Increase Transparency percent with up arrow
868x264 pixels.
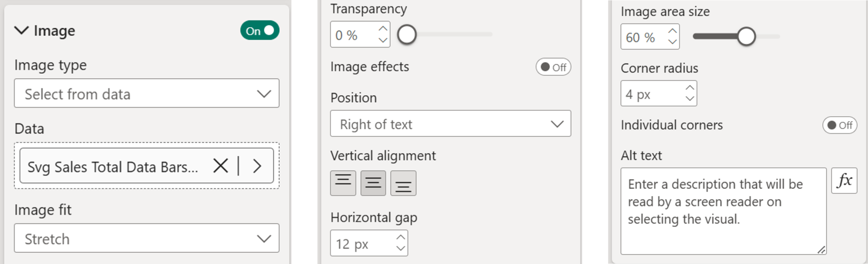pyautogui.click(x=383, y=29)
